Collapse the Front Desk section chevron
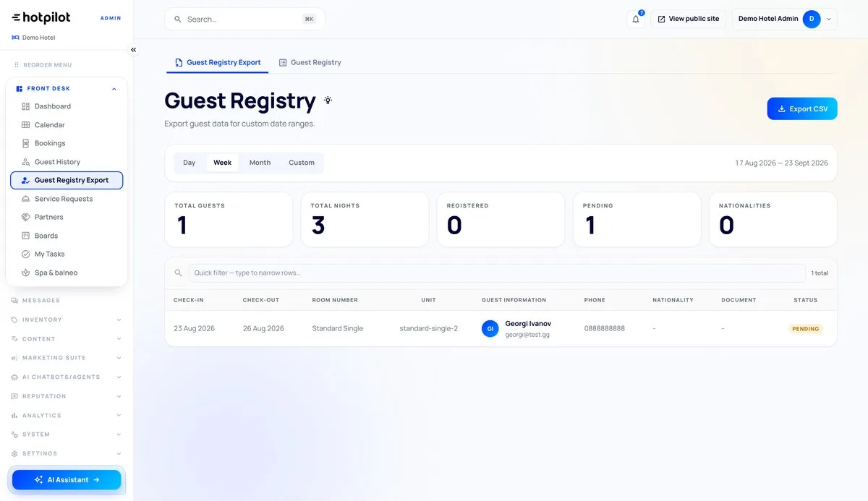 [114, 89]
